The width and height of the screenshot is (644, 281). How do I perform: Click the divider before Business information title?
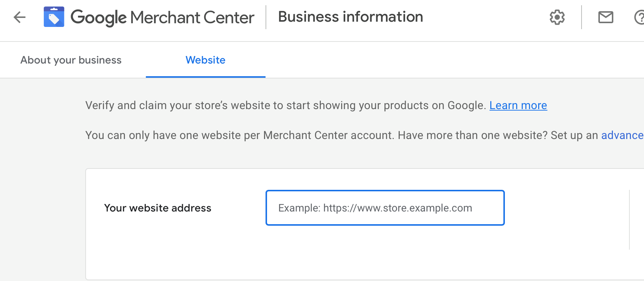(266, 17)
